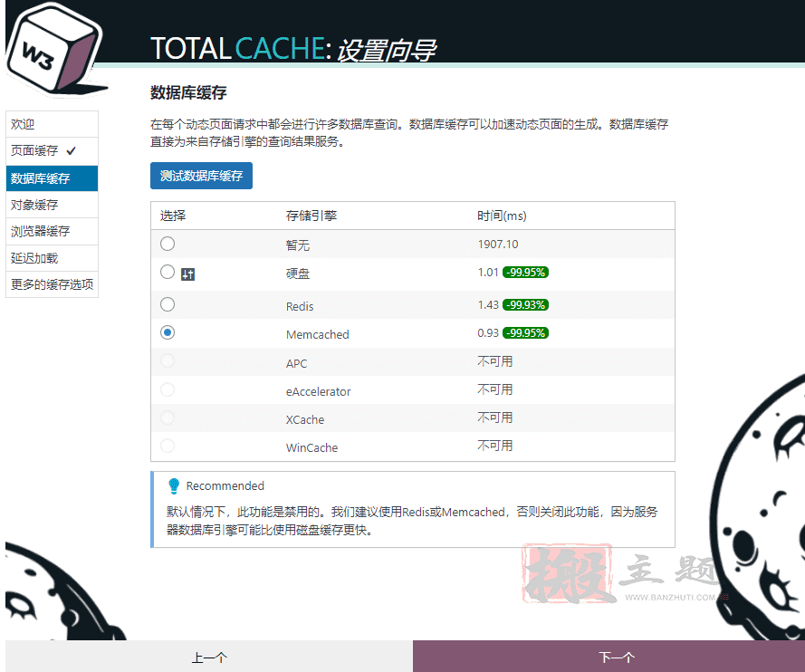Image resolution: width=805 pixels, height=672 pixels.
Task: Click the -99.95% badge in Memcached row
Action: click(526, 333)
